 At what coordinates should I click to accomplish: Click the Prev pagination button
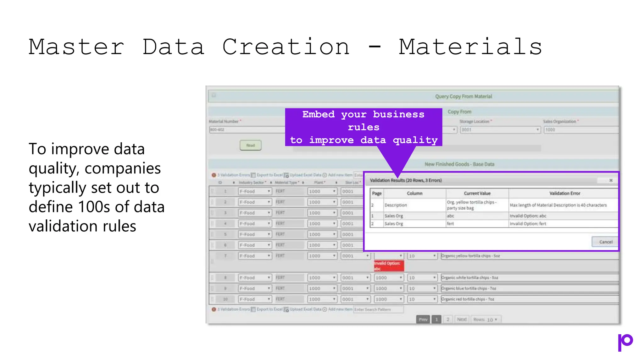tap(423, 320)
